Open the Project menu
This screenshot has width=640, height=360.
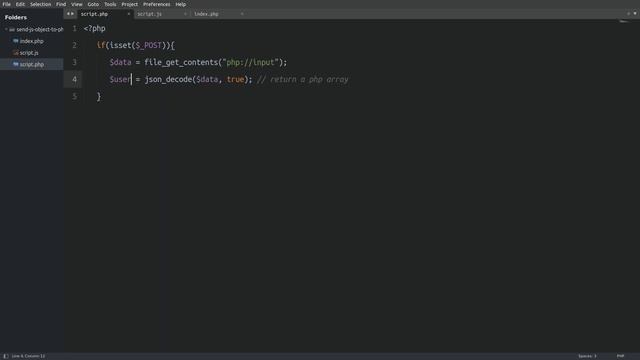point(130,4)
